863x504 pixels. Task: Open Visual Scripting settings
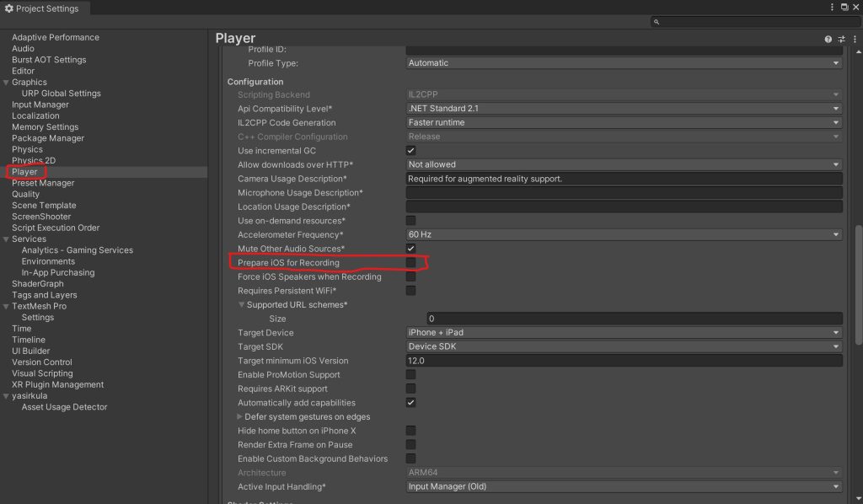[x=42, y=373]
